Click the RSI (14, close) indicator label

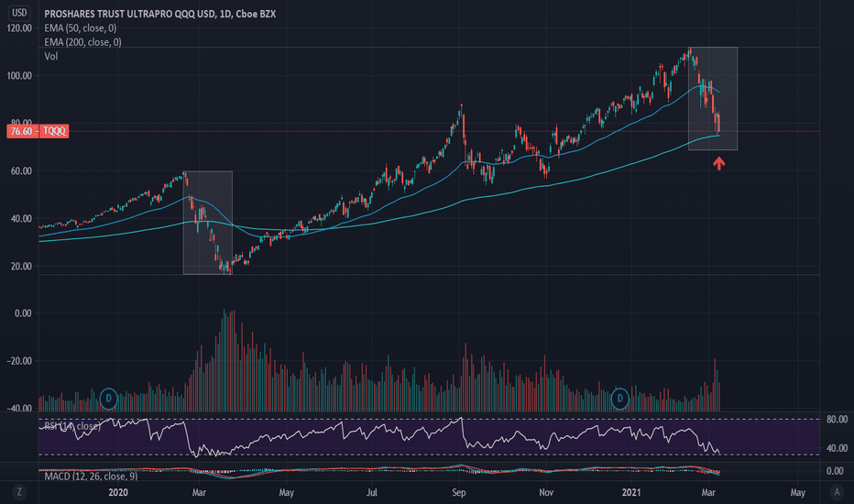(x=71, y=426)
